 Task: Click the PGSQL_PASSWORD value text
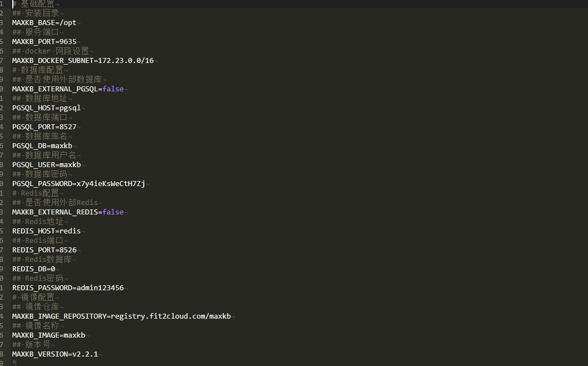tap(111, 184)
